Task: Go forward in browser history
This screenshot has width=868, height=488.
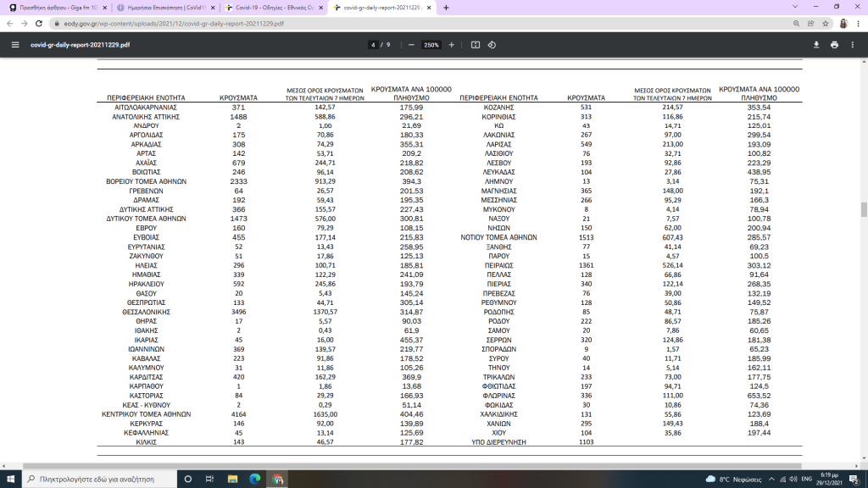Action: coord(25,23)
